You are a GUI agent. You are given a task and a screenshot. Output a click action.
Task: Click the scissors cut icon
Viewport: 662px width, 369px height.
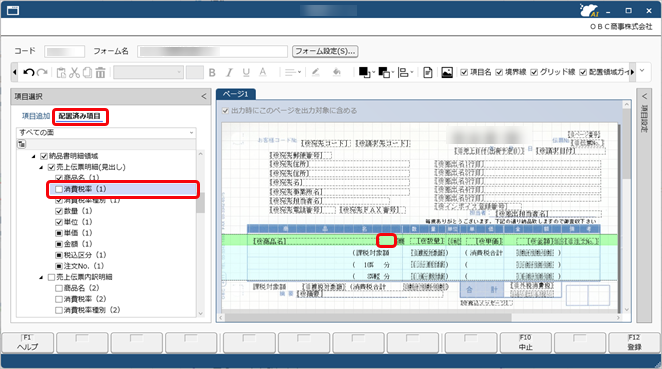point(74,73)
